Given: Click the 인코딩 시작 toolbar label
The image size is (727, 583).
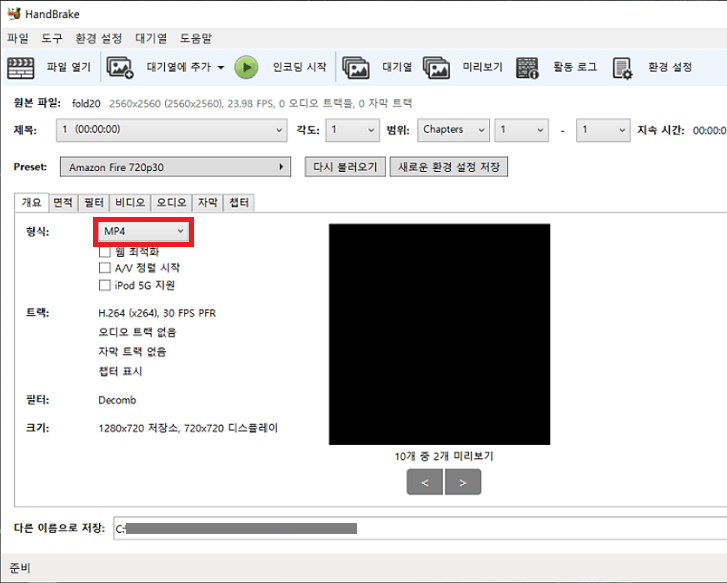Looking at the screenshot, I should point(300,67).
